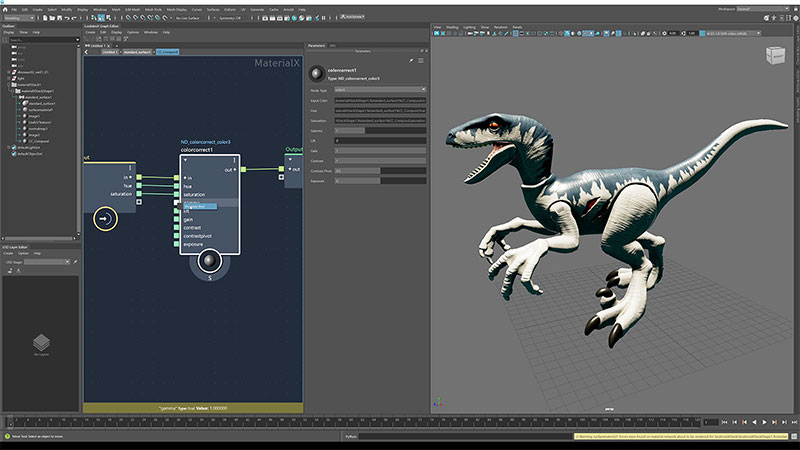Open the USD Stage dropdown

47,262
